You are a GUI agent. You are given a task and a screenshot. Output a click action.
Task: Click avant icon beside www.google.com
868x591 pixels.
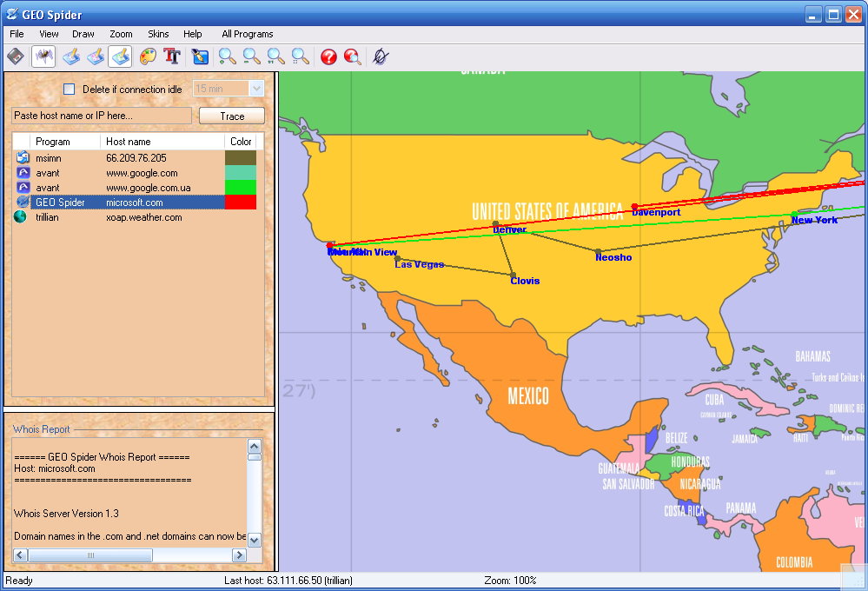23,173
